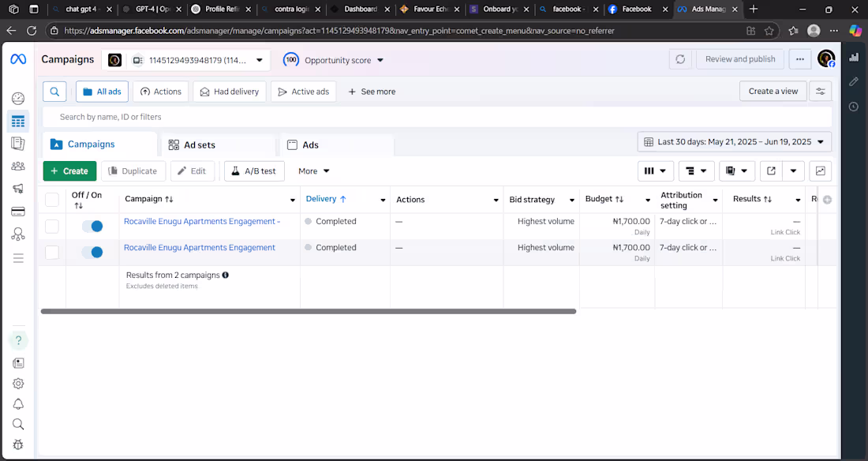Open Bid strategy column dropdown arrow
Viewport: 868px width, 461px height.
[572, 200]
